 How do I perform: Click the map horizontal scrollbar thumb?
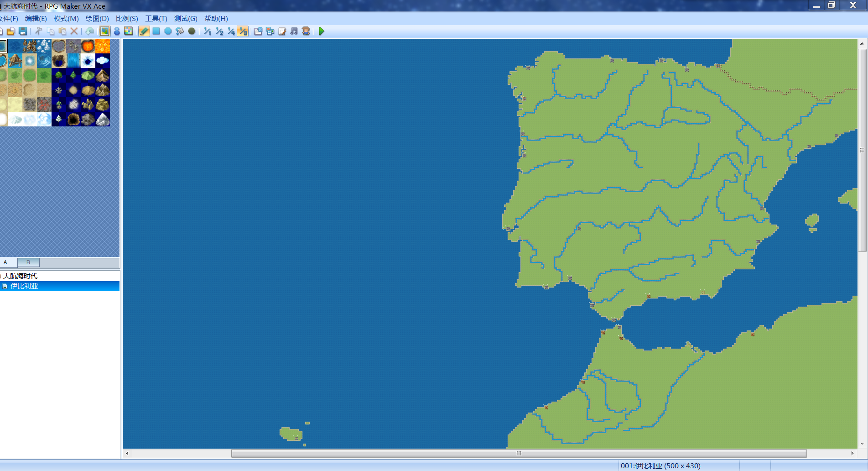[519, 453]
